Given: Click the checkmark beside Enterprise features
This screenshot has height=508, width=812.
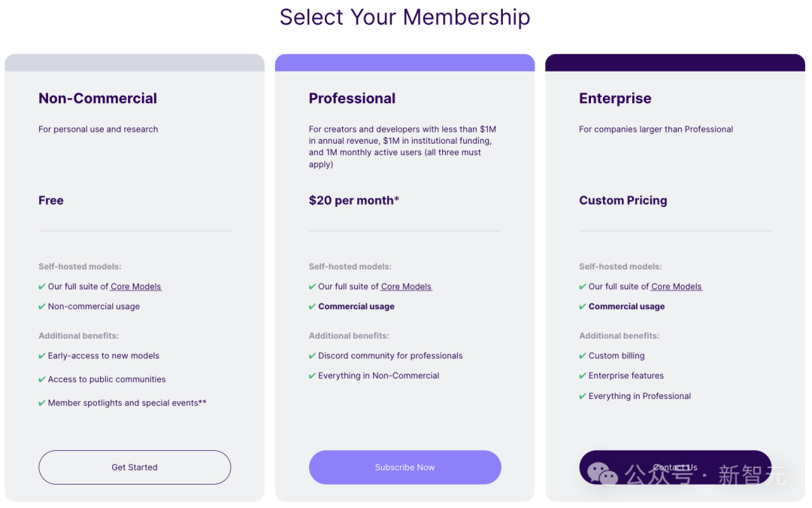Looking at the screenshot, I should pyautogui.click(x=583, y=376).
